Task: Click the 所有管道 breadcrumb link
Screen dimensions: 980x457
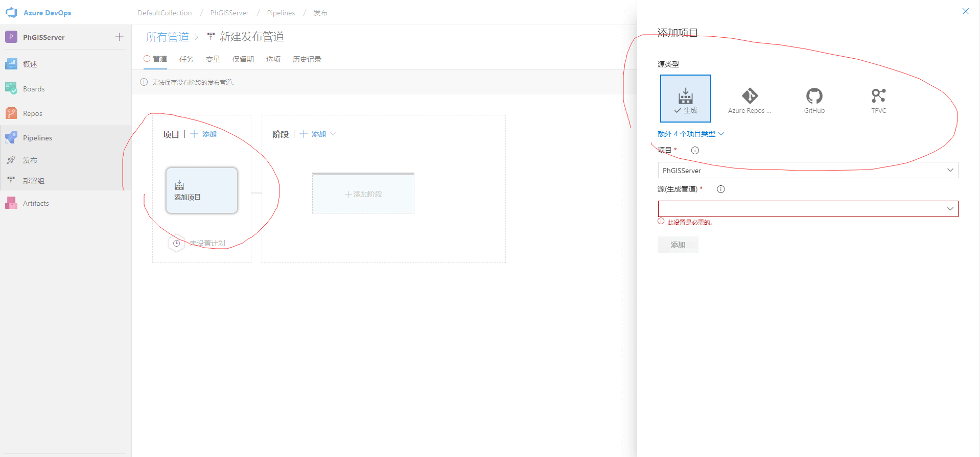Action: (x=167, y=37)
